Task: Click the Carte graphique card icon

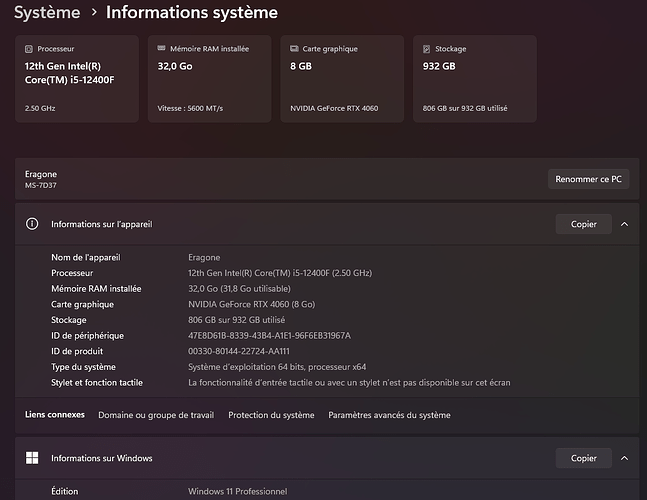Action: [294, 49]
